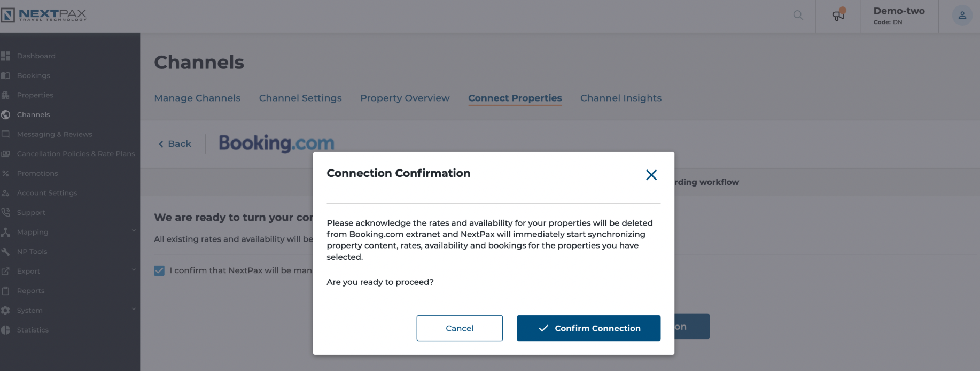Click the search magnifier icon
This screenshot has height=371, width=980.
click(x=798, y=16)
